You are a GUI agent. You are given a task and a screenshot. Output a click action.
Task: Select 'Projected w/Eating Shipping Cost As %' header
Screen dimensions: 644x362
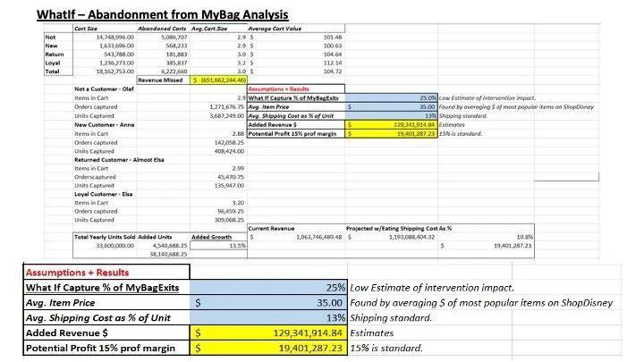tap(399, 229)
